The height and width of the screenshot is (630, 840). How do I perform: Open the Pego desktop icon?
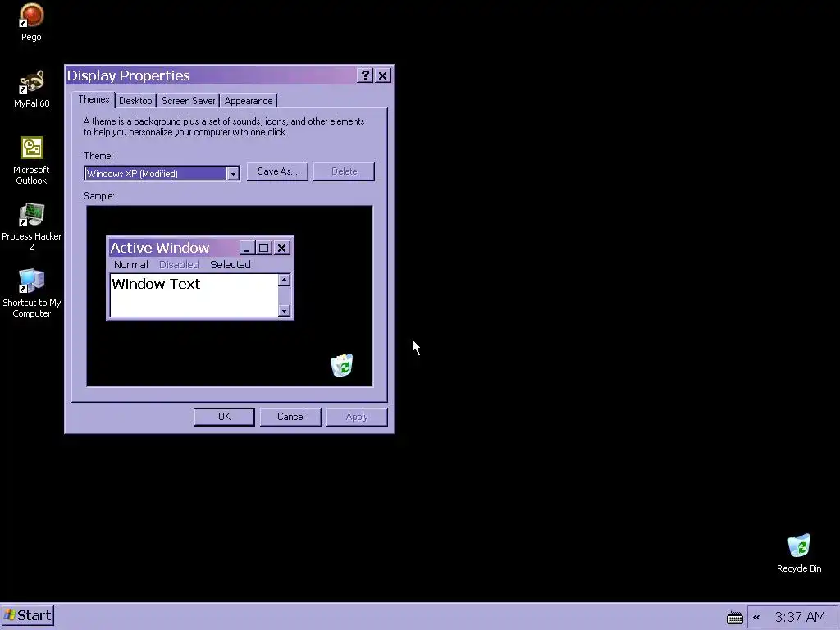click(31, 22)
